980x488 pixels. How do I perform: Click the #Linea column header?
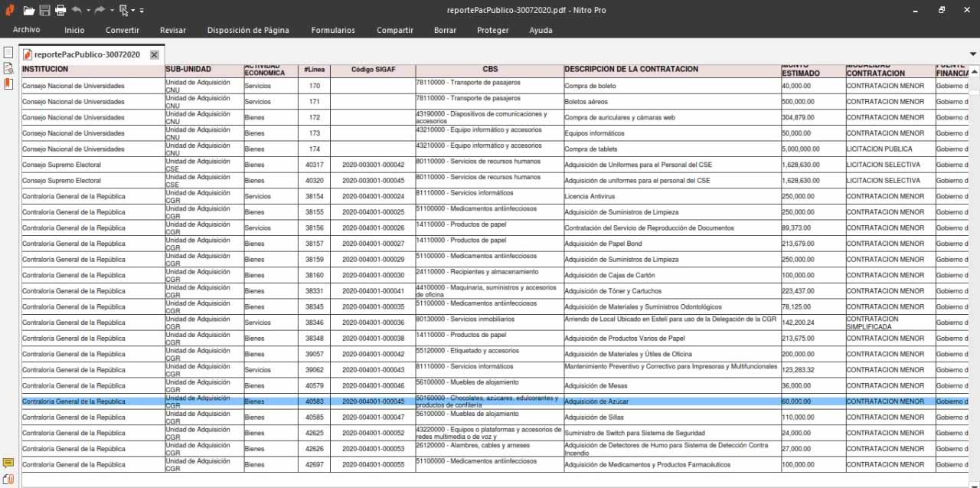(314, 70)
